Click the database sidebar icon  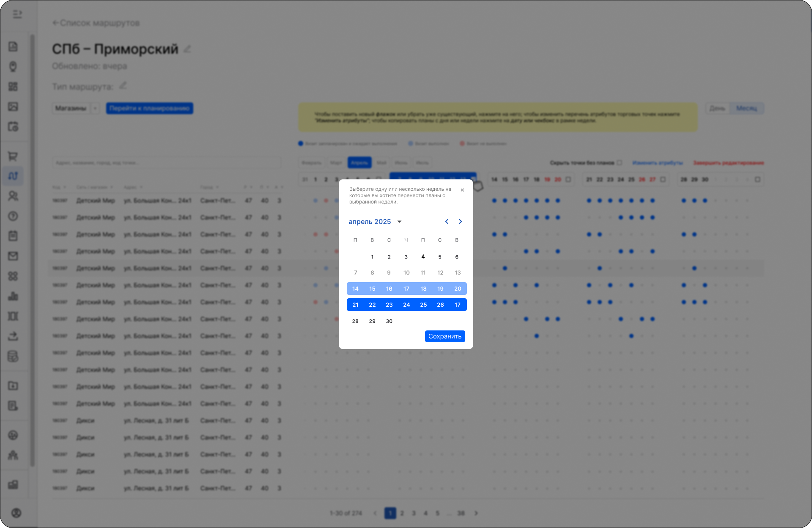13,356
